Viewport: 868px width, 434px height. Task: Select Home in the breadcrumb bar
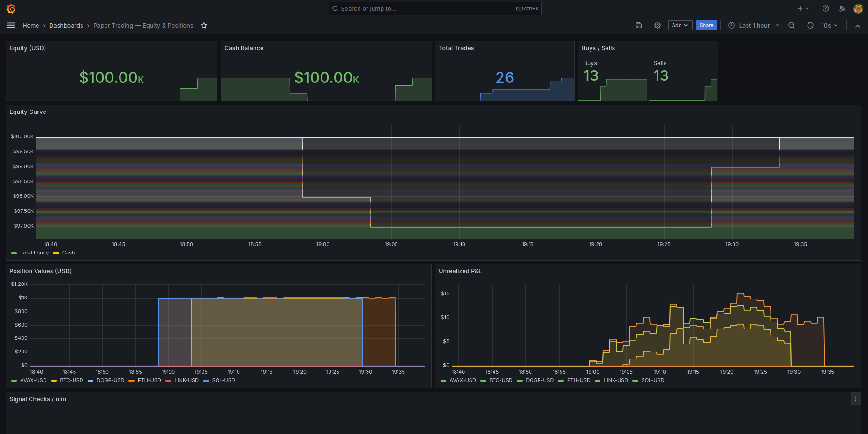[x=31, y=25]
